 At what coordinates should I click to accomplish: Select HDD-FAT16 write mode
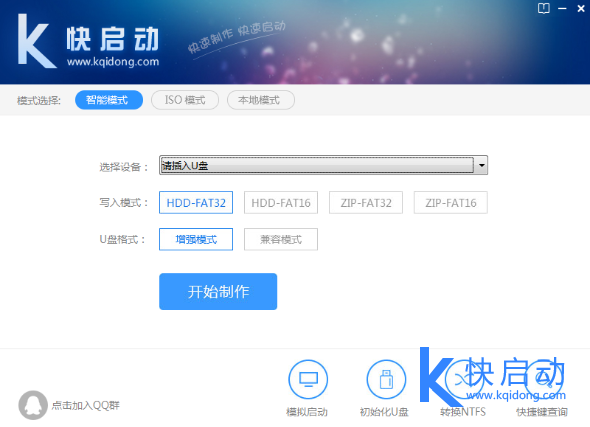point(281,202)
